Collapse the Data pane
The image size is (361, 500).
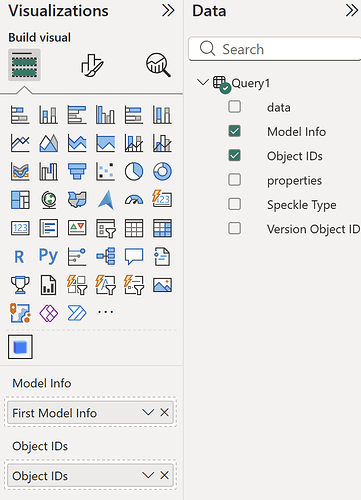click(352, 11)
